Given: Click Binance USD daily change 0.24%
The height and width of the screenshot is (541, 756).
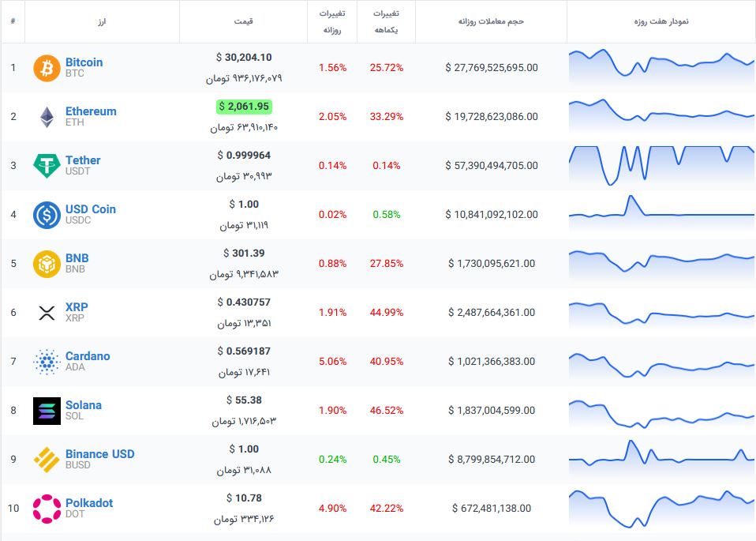Looking at the screenshot, I should [x=333, y=460].
